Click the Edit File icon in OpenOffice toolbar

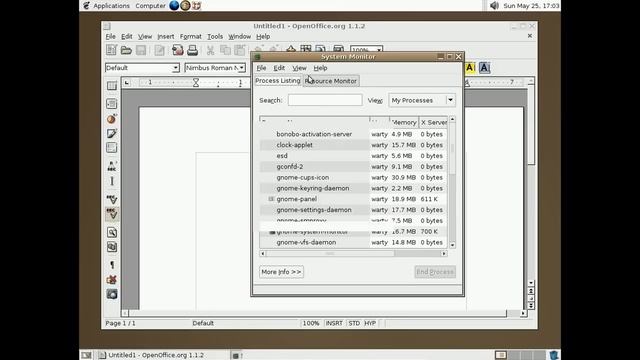click(160, 50)
